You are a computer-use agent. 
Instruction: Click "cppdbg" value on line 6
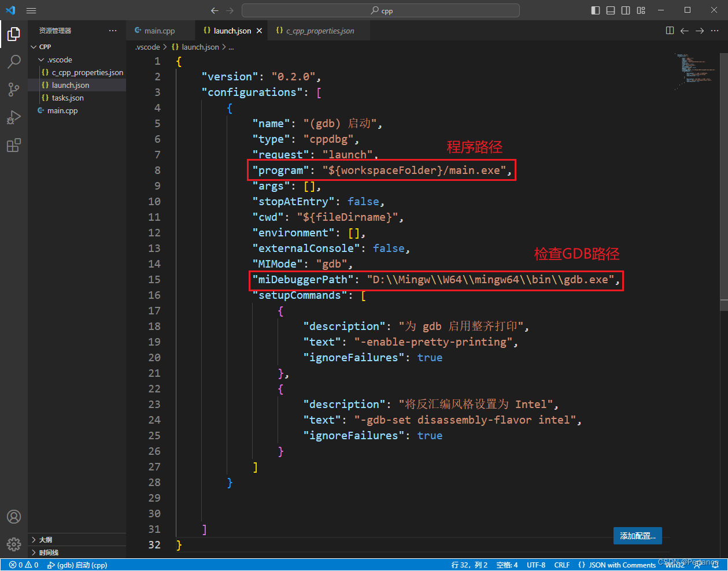pos(328,139)
